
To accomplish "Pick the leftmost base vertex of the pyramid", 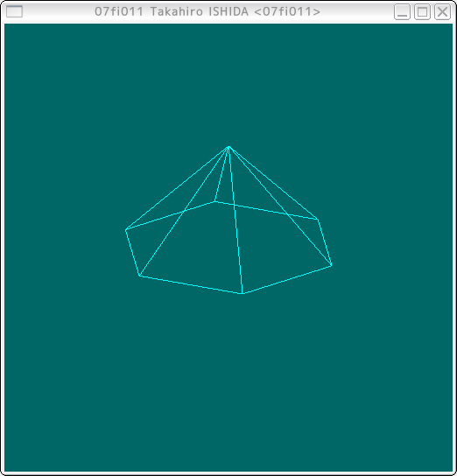I will (x=126, y=230).
